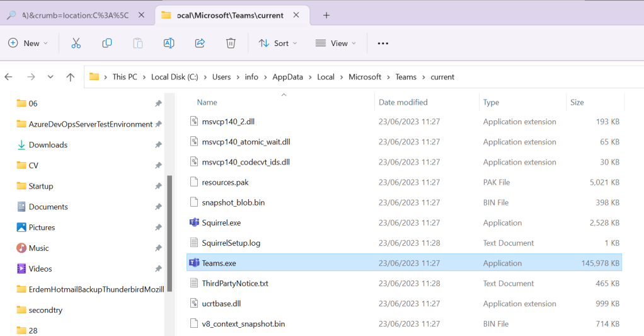Screen dimensions: 644x336
Task: Navigate to Microsoft breadcrumb
Action: [x=365, y=77]
